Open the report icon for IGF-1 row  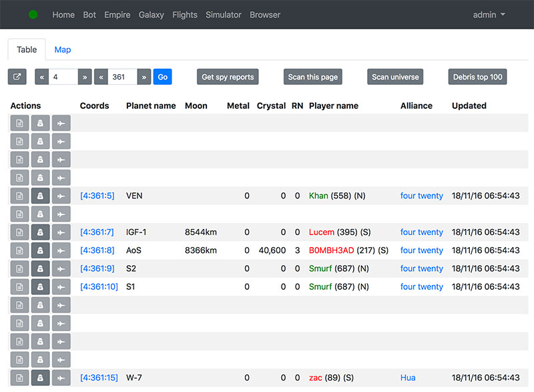tap(19, 232)
